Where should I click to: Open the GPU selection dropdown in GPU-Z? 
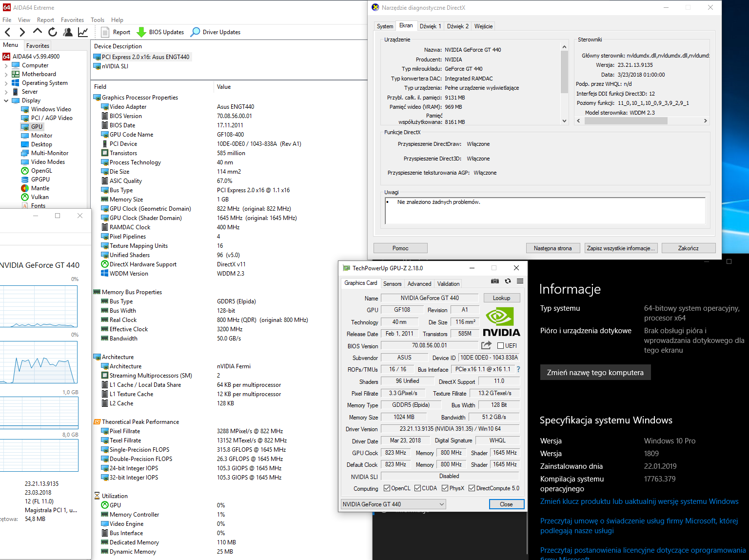394,504
